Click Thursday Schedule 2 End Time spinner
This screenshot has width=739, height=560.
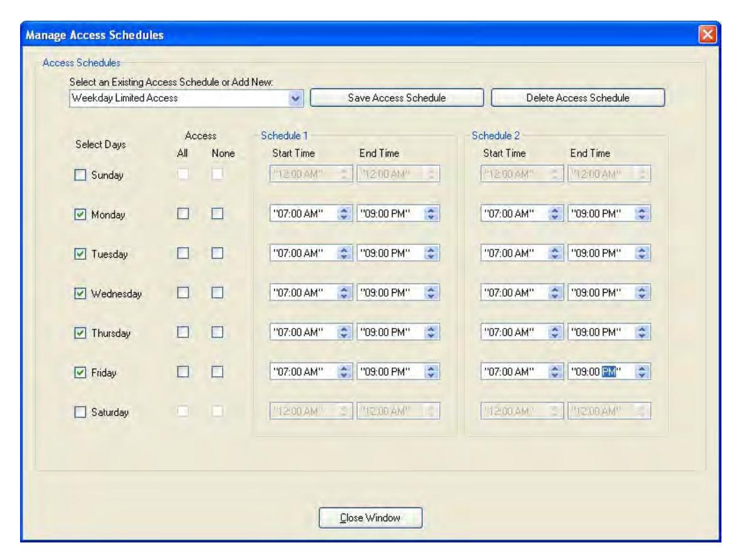642,332
